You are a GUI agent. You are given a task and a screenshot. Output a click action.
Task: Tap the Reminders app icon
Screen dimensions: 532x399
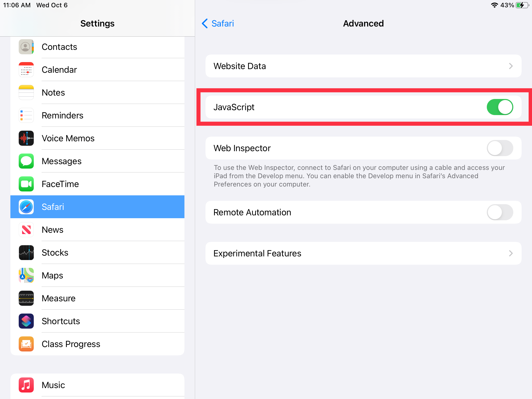(x=26, y=115)
